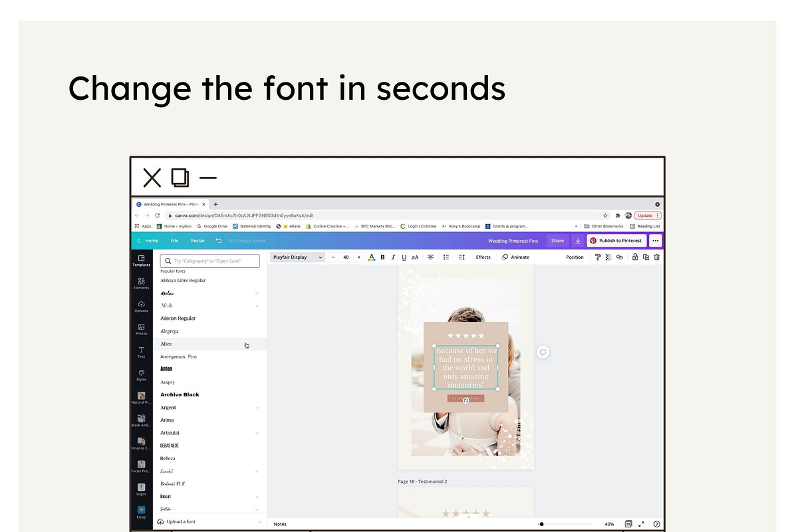Click Publish to Pinterest
This screenshot has width=798, height=532.
[616, 241]
